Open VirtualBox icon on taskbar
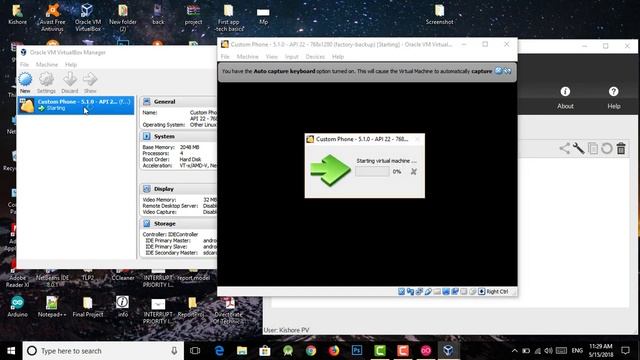Image resolution: width=640 pixels, height=360 pixels. coord(448,351)
